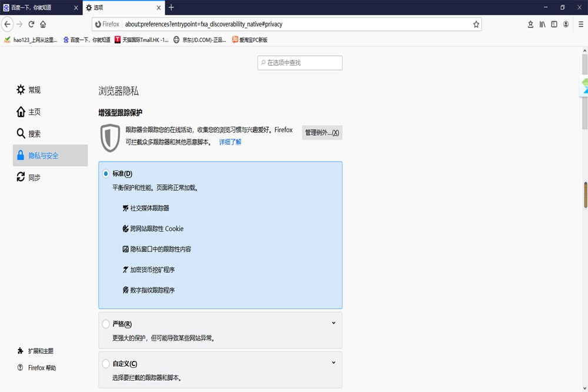Minimize the Firefox window

pos(546,8)
